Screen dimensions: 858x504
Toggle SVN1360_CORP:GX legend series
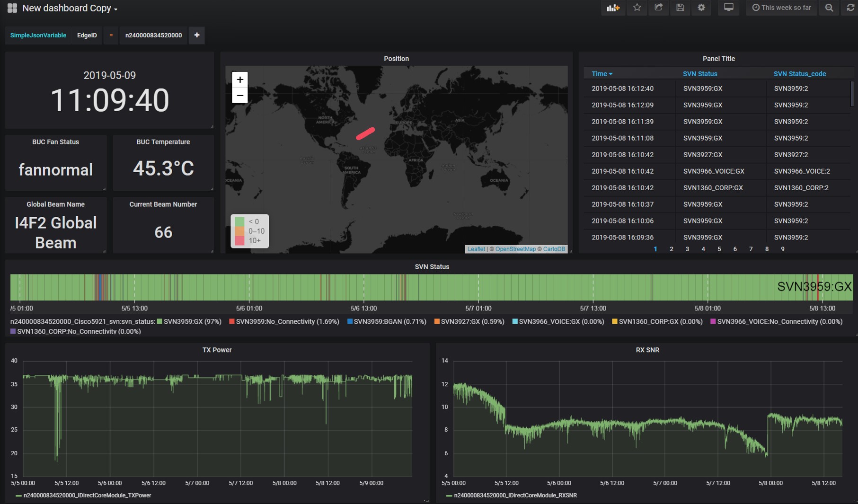[657, 321]
